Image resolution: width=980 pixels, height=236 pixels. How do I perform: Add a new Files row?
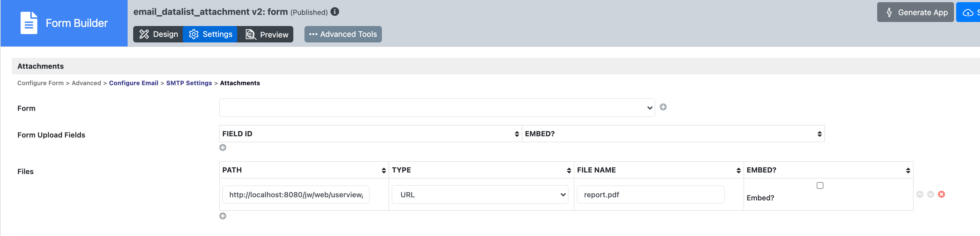tap(223, 216)
